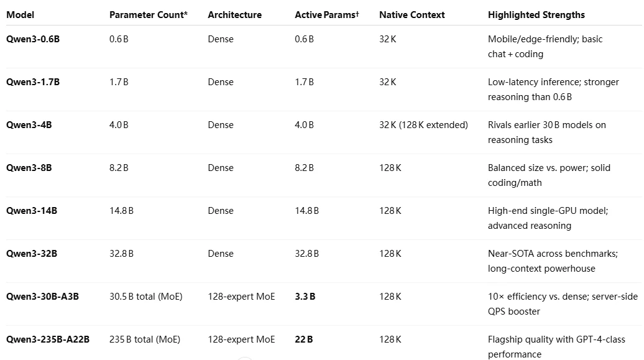This screenshot has height=360, width=644.
Task: Click the 235 B total (MoE) cell
Action: (x=145, y=339)
